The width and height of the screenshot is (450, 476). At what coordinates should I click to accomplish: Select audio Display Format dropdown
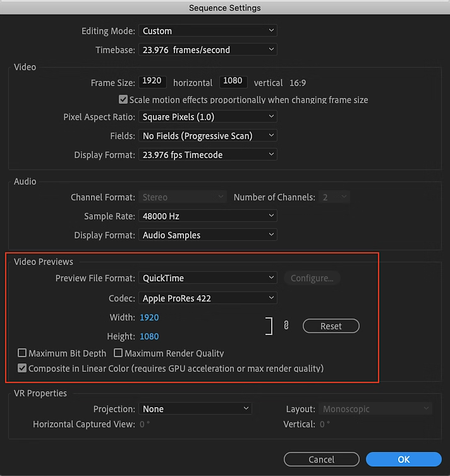pyautogui.click(x=207, y=235)
